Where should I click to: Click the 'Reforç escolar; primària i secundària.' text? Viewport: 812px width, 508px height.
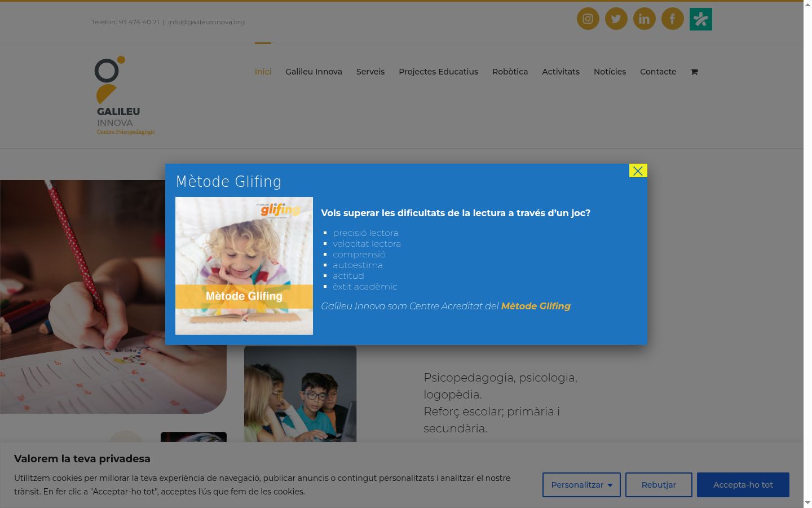(x=492, y=420)
